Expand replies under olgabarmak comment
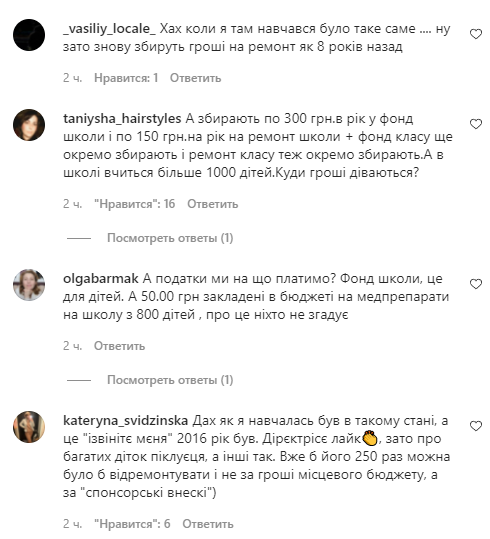The height and width of the screenshot is (539, 490). click(x=170, y=380)
